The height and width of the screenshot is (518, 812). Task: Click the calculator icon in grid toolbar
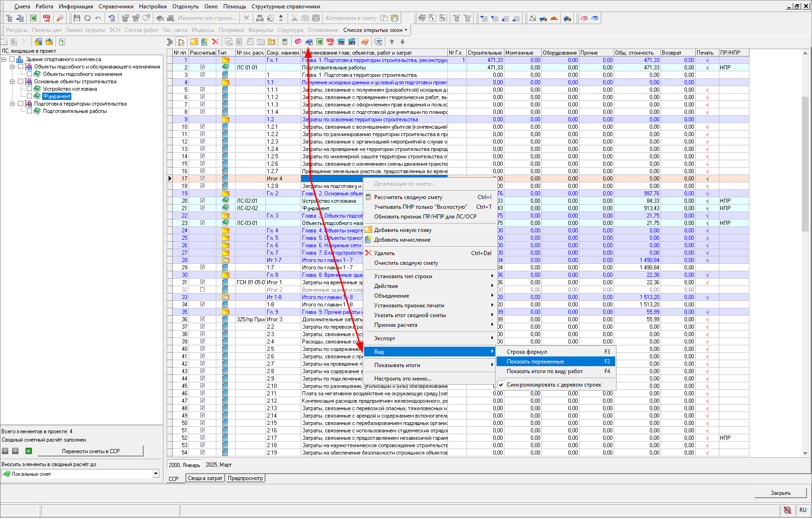285,42
